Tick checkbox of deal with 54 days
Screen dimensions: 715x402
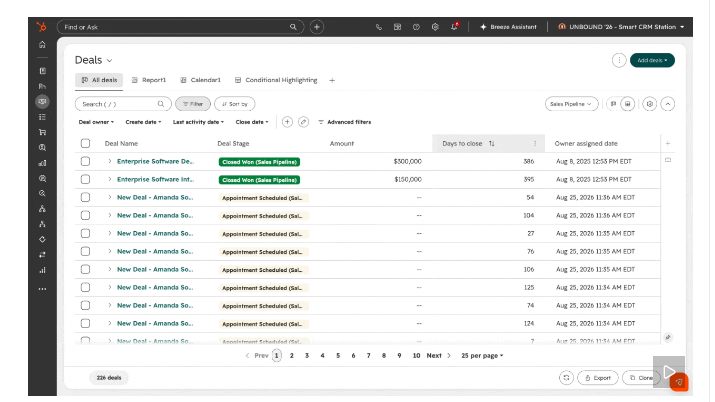(x=85, y=197)
